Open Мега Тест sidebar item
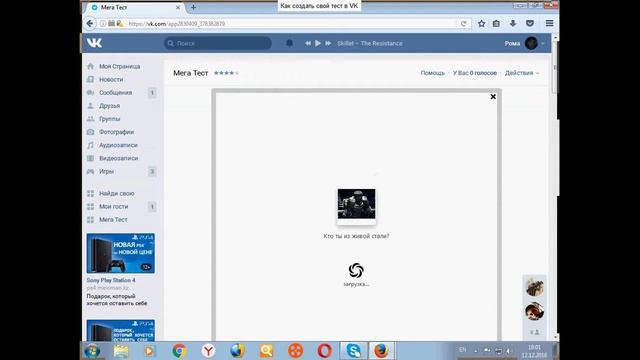Screen dimensions: 640x360 (113, 220)
